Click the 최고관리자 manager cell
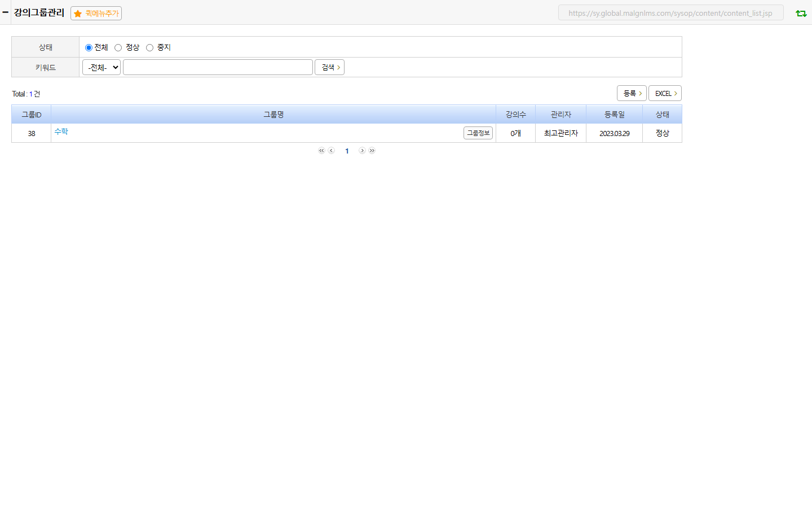The height and width of the screenshot is (508, 812). (x=561, y=133)
